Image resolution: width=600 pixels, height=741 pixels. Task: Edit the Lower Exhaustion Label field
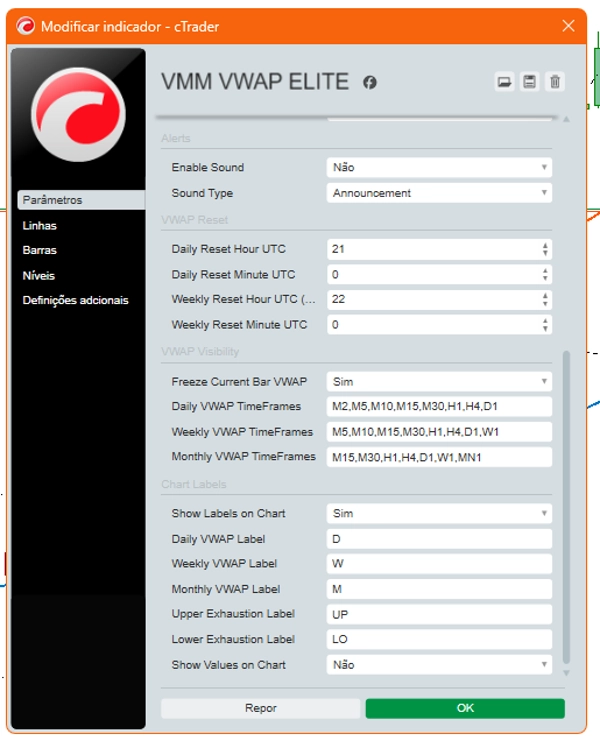[439, 639]
